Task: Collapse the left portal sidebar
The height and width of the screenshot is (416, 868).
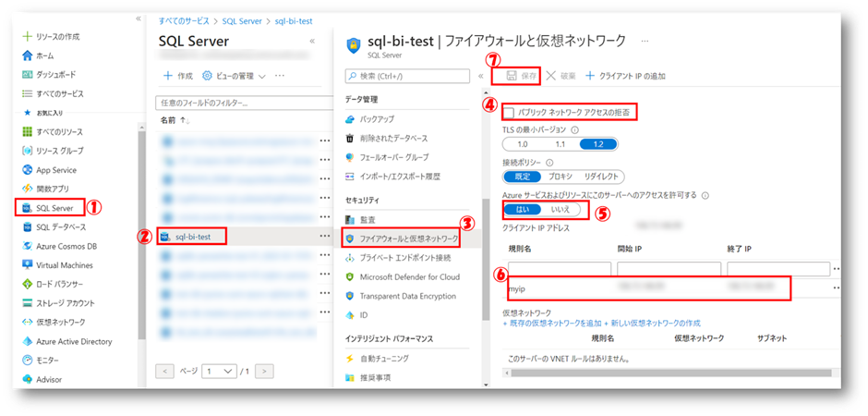Action: coord(139,18)
